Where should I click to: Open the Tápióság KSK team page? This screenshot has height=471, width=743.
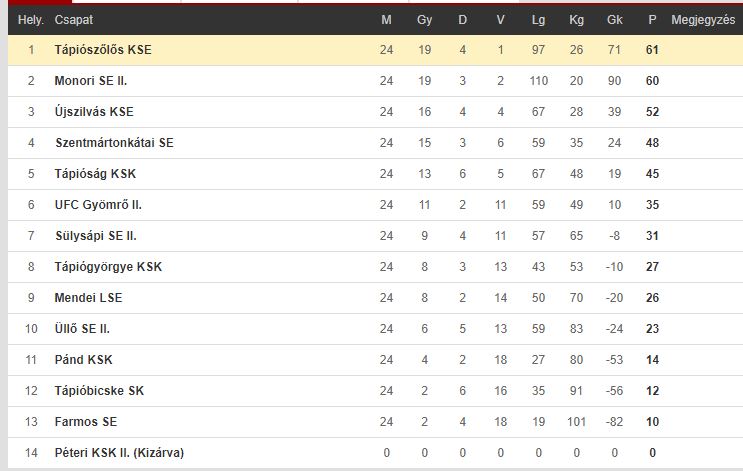pos(95,174)
